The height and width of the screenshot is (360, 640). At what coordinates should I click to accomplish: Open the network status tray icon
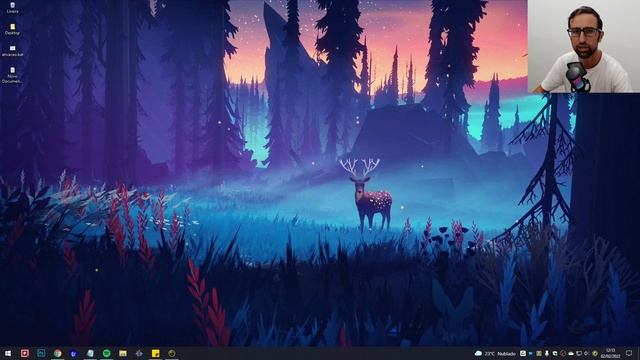pyautogui.click(x=579, y=353)
